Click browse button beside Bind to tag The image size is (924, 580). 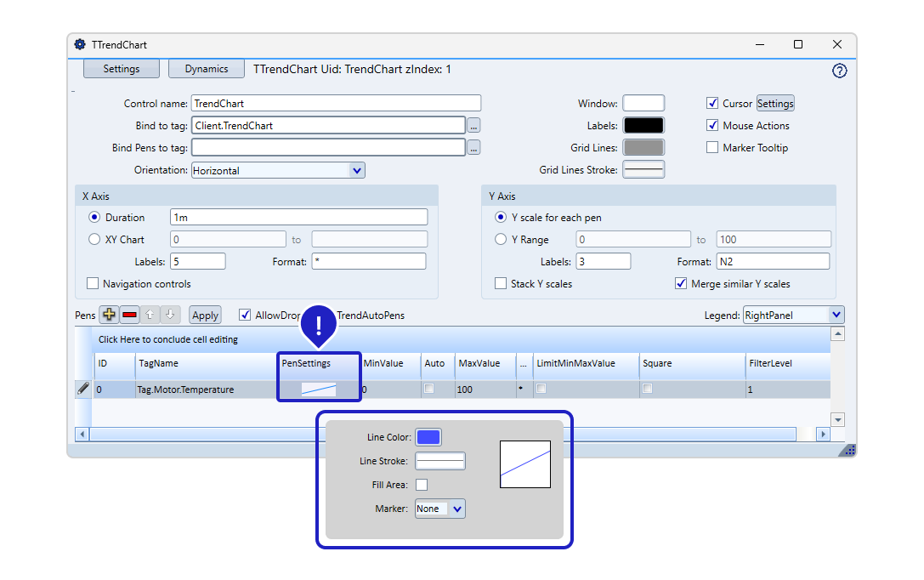pos(473,125)
